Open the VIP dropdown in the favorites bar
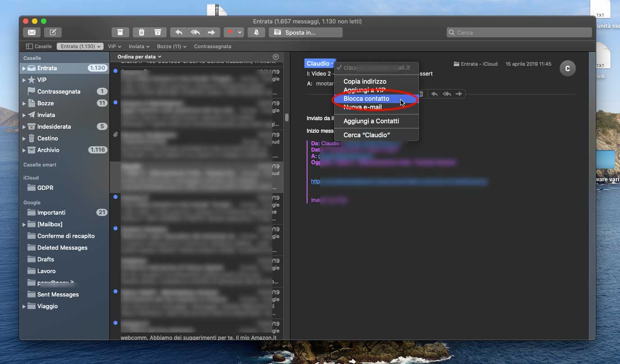 click(114, 46)
